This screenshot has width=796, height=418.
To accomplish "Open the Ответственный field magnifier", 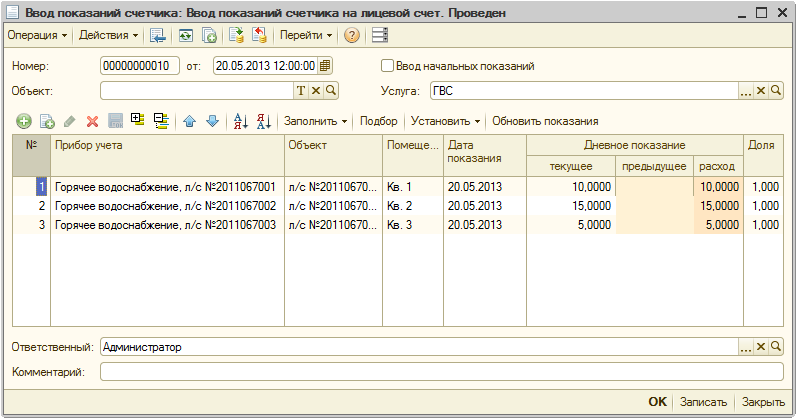I will (776, 347).
